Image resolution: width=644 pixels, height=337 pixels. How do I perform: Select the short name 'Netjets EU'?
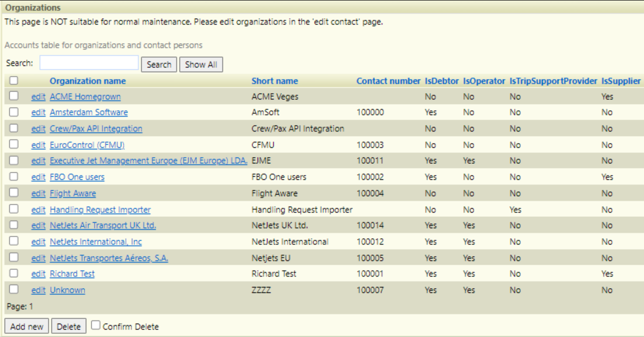(x=271, y=258)
